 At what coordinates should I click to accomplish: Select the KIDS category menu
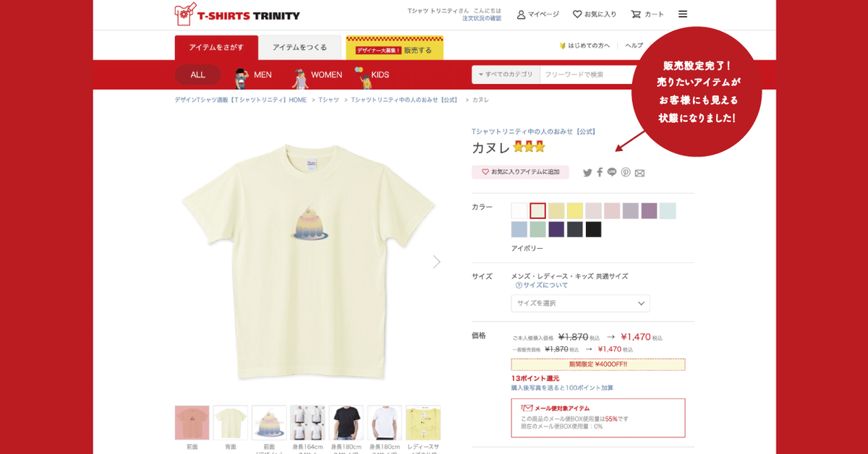point(372,74)
